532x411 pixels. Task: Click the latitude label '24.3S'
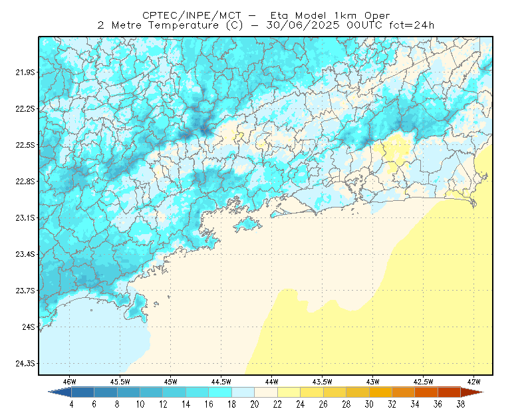tap(25, 364)
